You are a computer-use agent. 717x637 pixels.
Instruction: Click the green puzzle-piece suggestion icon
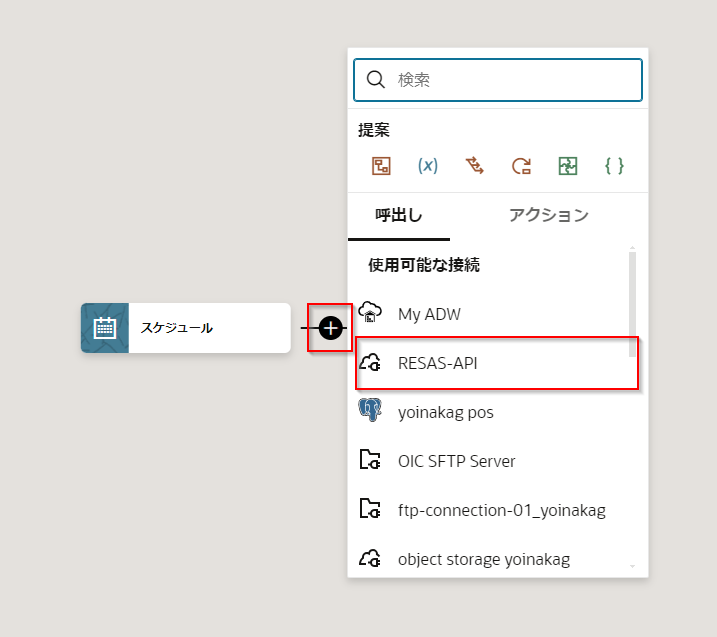point(568,166)
